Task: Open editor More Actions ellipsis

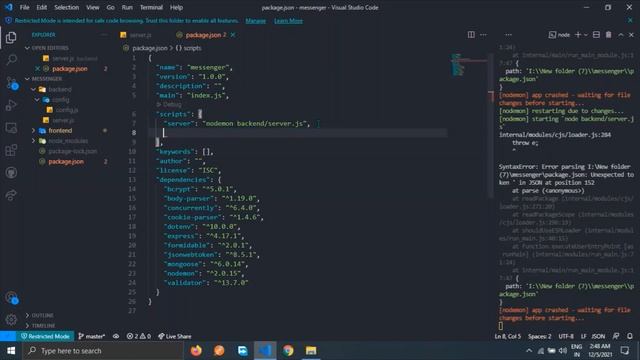Action: click(483, 35)
